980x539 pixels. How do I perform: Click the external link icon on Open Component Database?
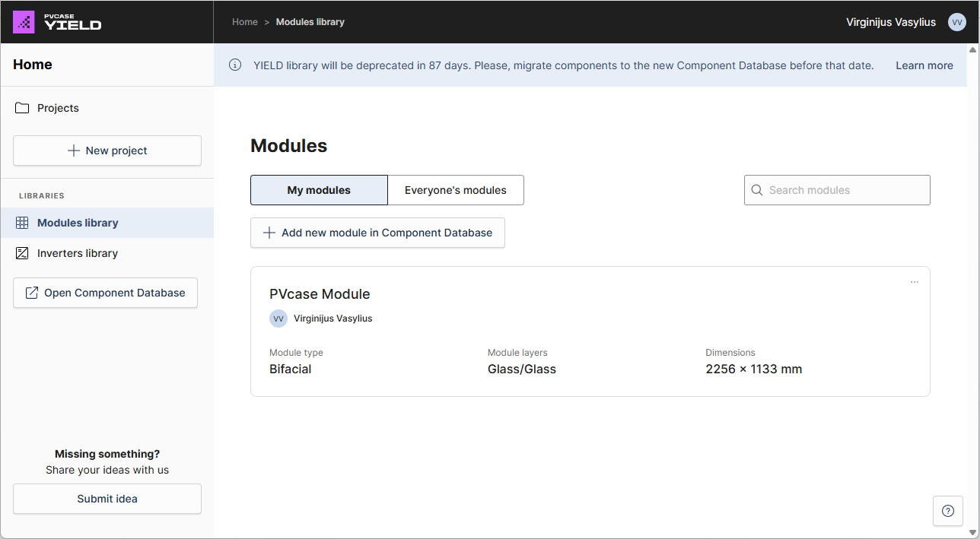point(32,293)
